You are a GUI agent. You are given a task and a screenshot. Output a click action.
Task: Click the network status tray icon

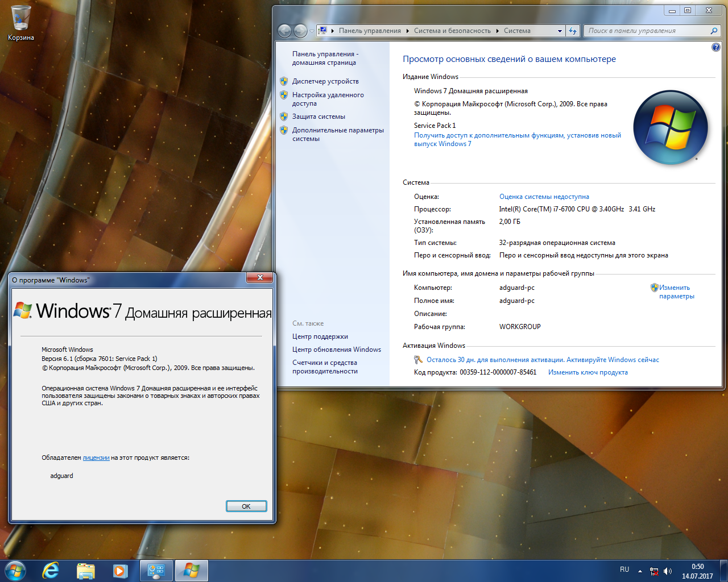(x=654, y=571)
